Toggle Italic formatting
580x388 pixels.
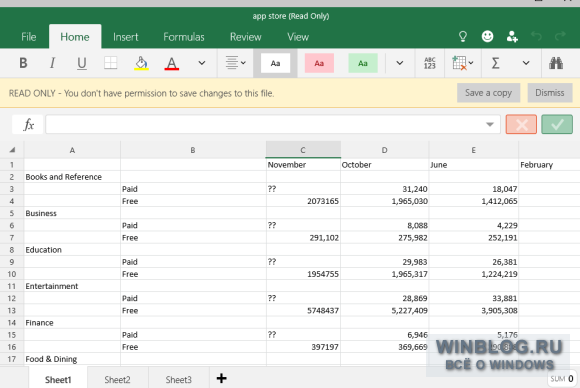(52, 63)
